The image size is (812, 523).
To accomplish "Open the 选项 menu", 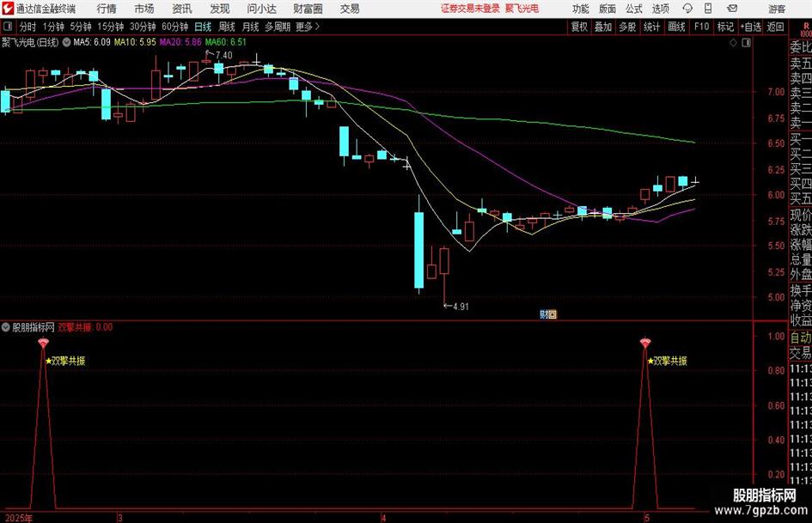I will click(x=660, y=9).
